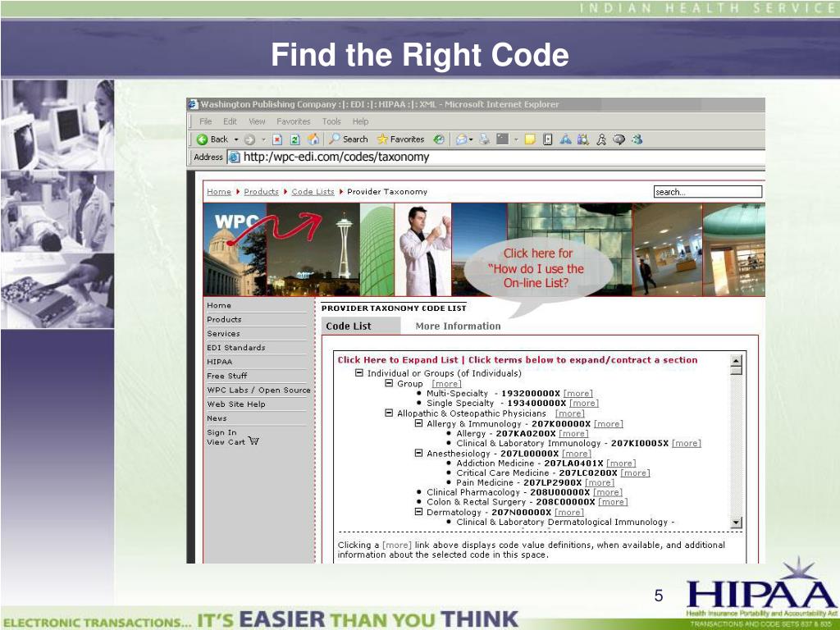Open the Mail icon dropdown arrow
The width and height of the screenshot is (840, 630).
tap(471, 139)
